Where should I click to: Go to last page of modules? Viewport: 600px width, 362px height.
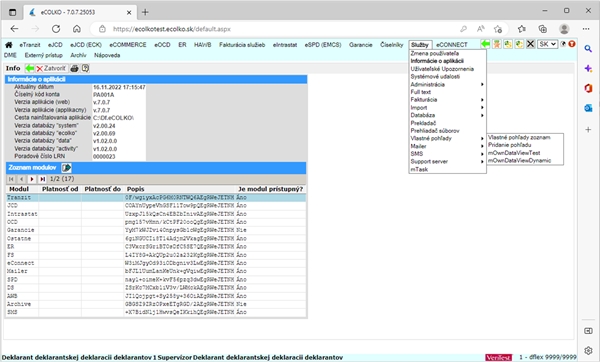(42, 179)
